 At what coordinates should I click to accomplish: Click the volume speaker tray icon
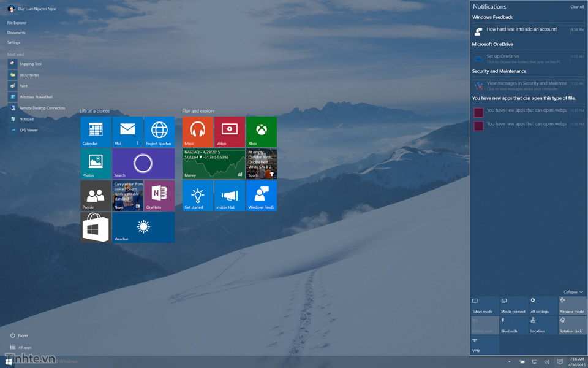pos(547,362)
